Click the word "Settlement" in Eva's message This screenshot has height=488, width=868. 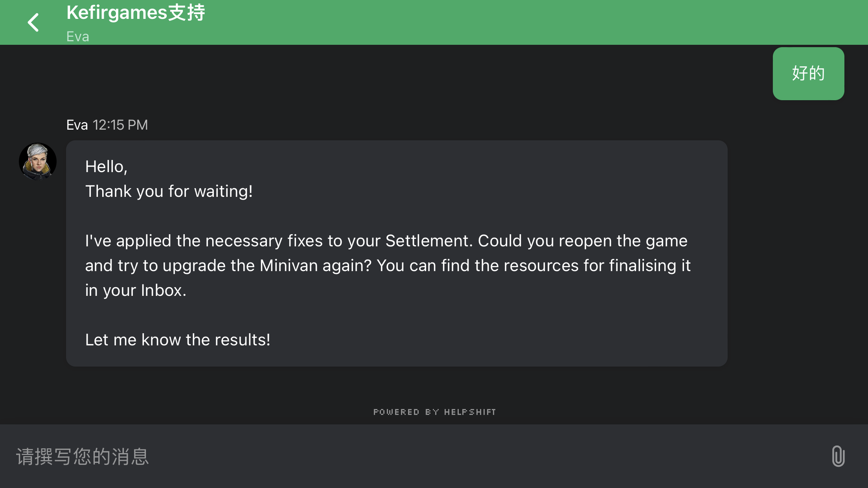click(428, 241)
